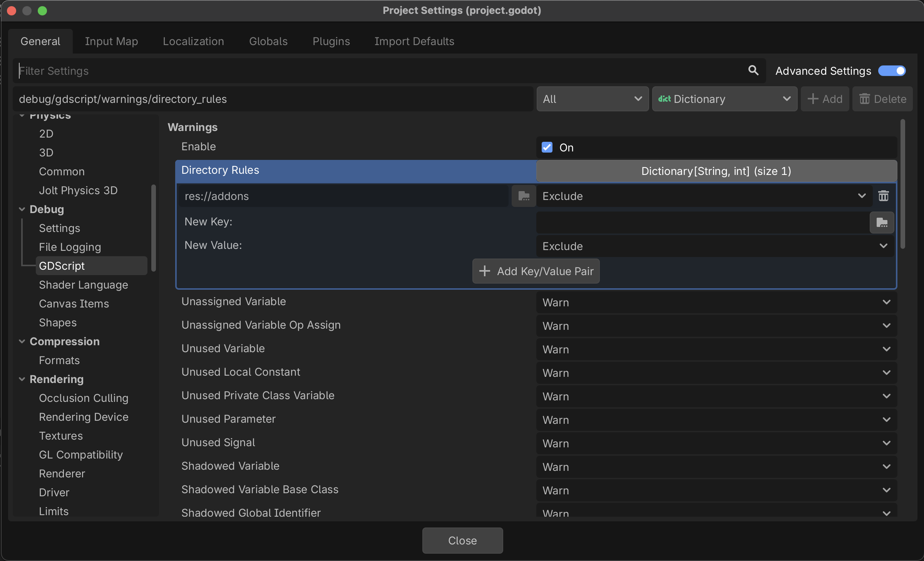Select File Logging in the sidebar
The image size is (924, 561).
pyautogui.click(x=70, y=247)
